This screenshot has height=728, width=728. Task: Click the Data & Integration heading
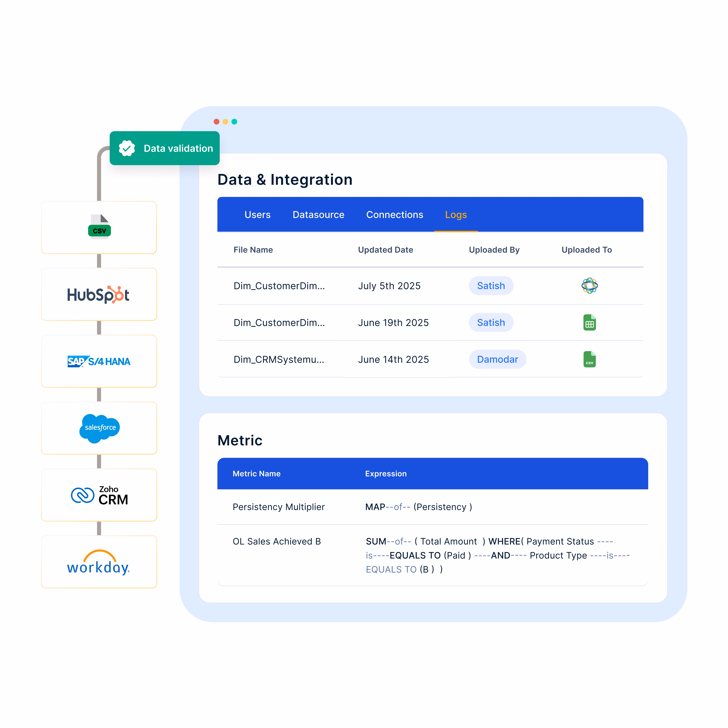point(285,180)
